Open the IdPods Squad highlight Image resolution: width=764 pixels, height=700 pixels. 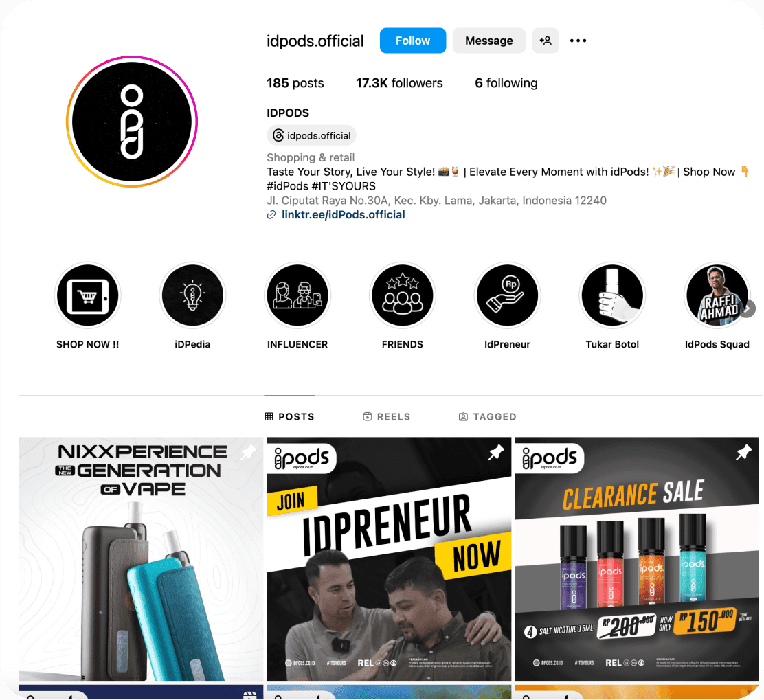pyautogui.click(x=717, y=295)
